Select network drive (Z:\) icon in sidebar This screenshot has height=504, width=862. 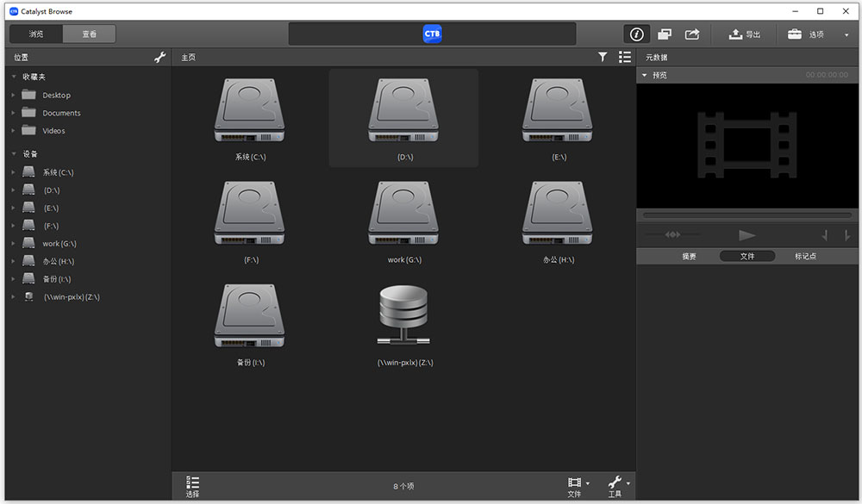28,296
